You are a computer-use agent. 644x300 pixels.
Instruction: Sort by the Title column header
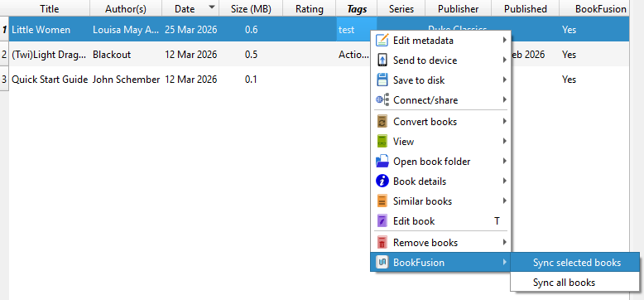tap(50, 8)
